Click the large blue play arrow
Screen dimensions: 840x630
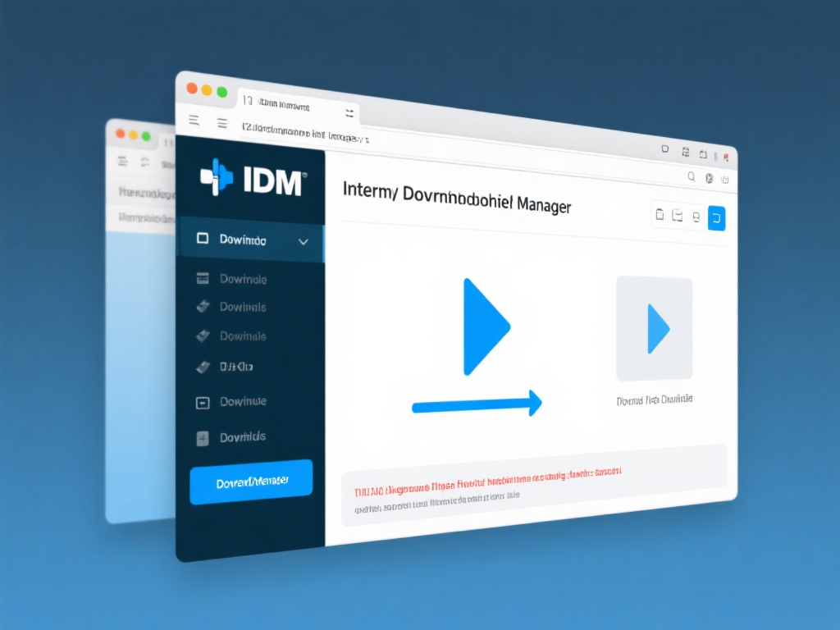pos(485,326)
